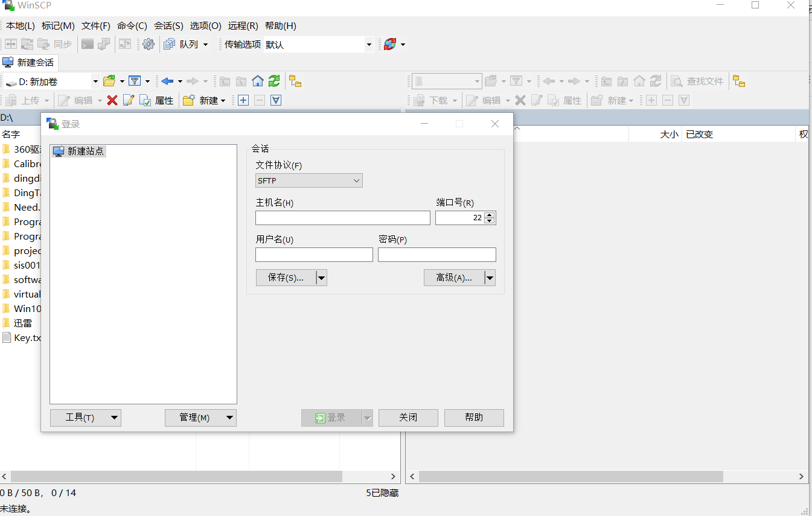Click the 帮助 button in login dialog
Screen dimensions: 812x516
tap(474, 418)
